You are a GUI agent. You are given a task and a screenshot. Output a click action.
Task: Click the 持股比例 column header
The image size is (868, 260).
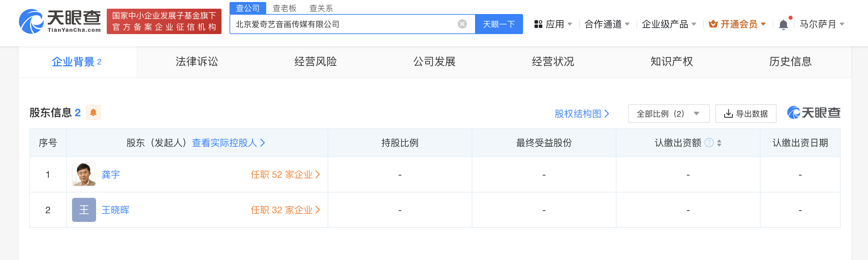click(400, 143)
